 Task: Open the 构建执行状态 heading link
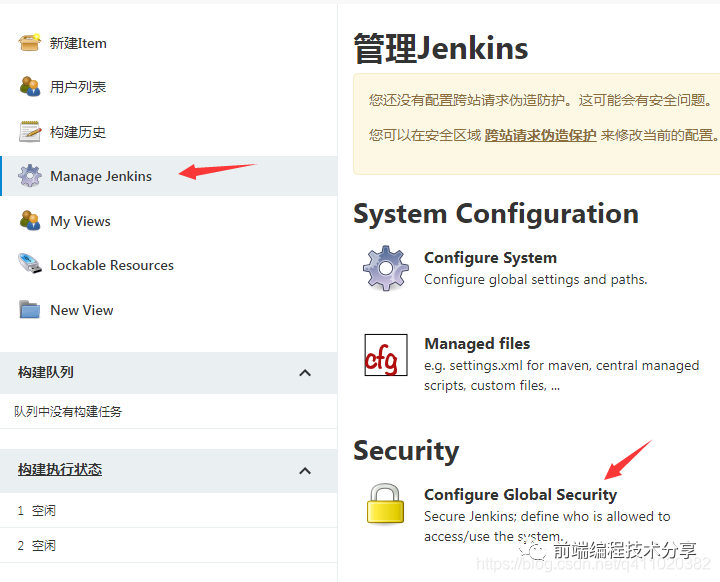pyautogui.click(x=60, y=469)
